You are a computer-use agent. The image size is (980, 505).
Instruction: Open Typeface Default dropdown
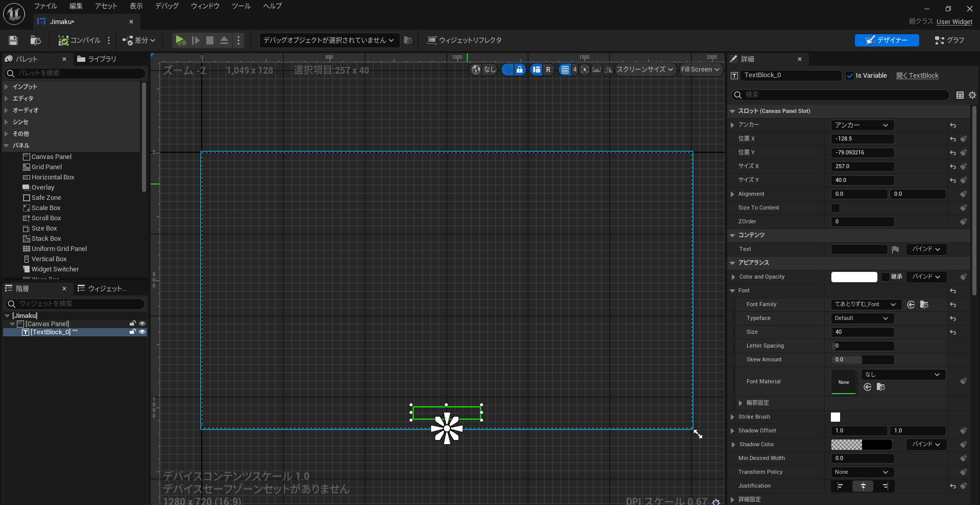[862, 318]
